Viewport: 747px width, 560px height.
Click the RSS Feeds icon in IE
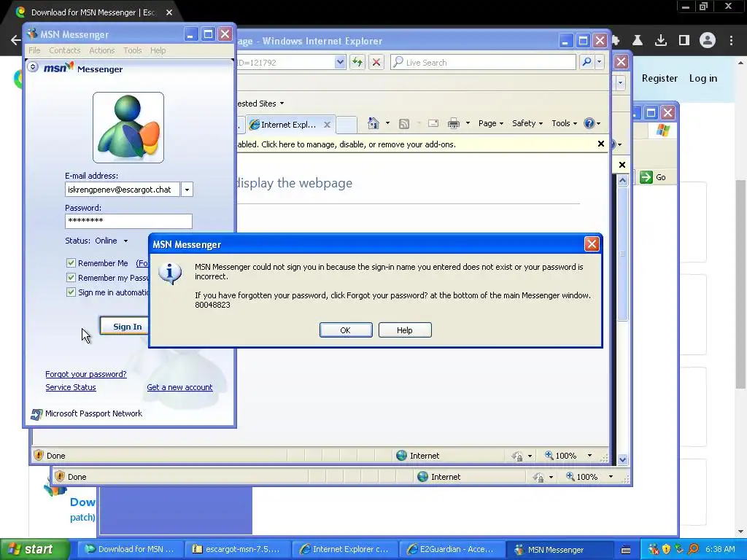click(404, 124)
